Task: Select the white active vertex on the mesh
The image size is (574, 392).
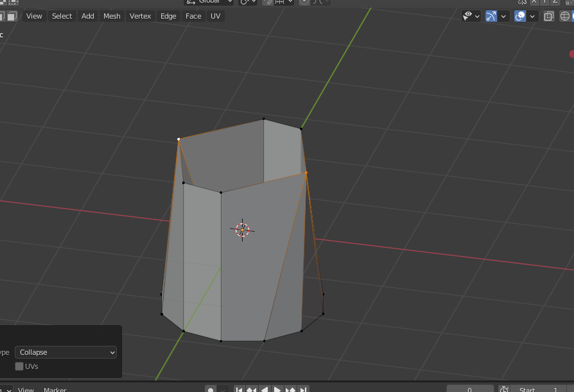Action: pos(178,139)
